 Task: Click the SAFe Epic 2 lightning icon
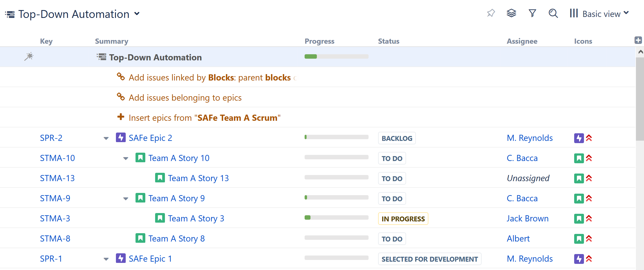coord(121,137)
